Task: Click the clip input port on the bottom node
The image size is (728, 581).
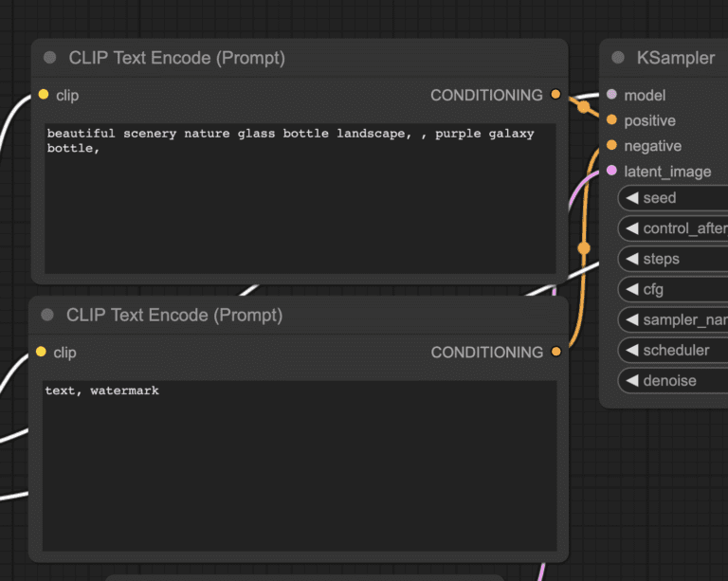Action: coord(42,352)
